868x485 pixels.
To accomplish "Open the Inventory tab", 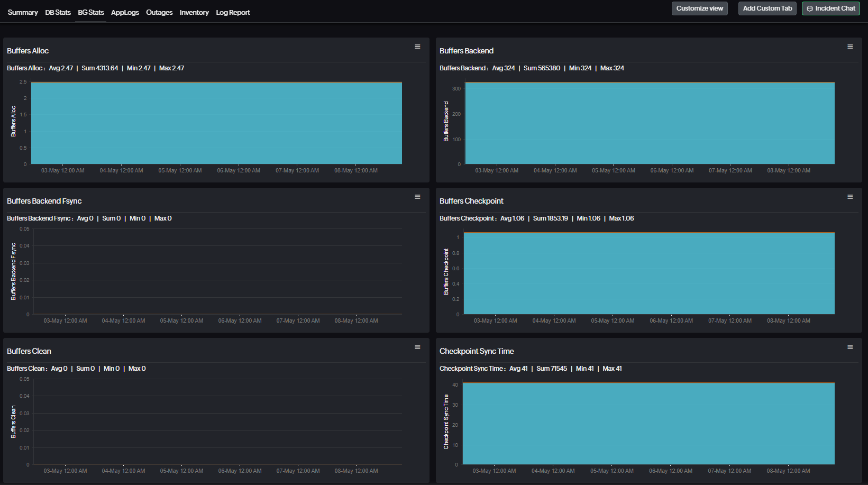I will click(x=194, y=12).
